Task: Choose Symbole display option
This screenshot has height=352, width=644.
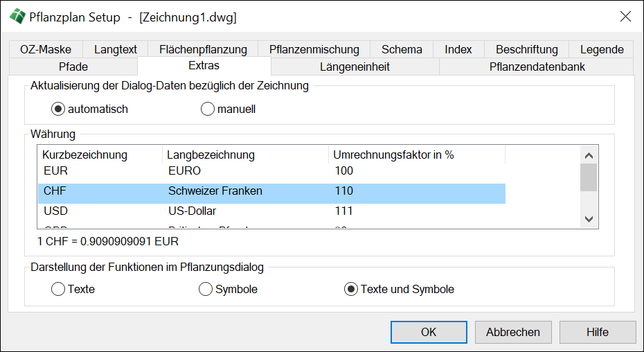Action: pos(206,289)
